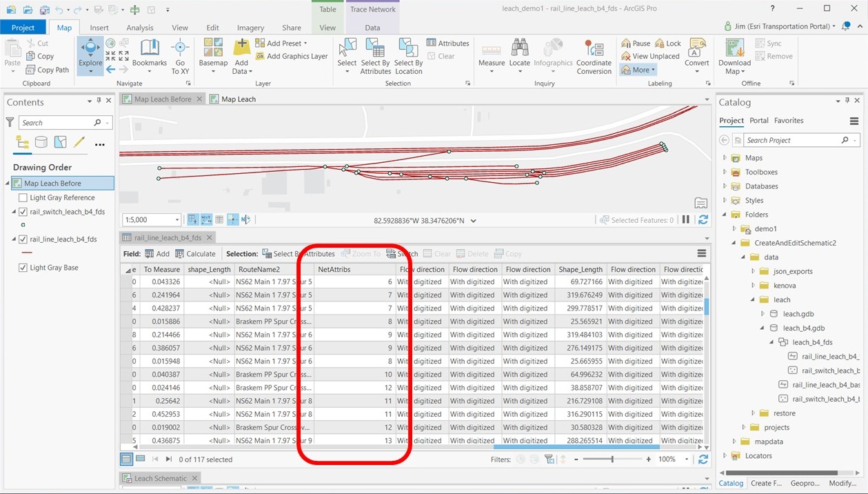This screenshot has width=868, height=494.
Task: Open the Coordinate Conversion tool
Action: (594, 54)
